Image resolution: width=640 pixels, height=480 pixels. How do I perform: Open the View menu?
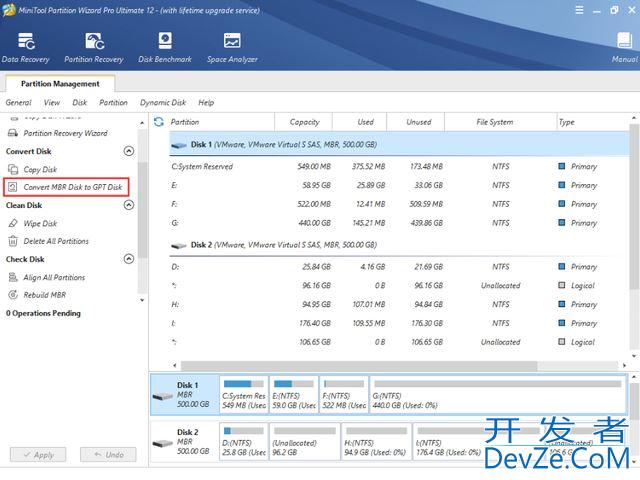pos(52,102)
